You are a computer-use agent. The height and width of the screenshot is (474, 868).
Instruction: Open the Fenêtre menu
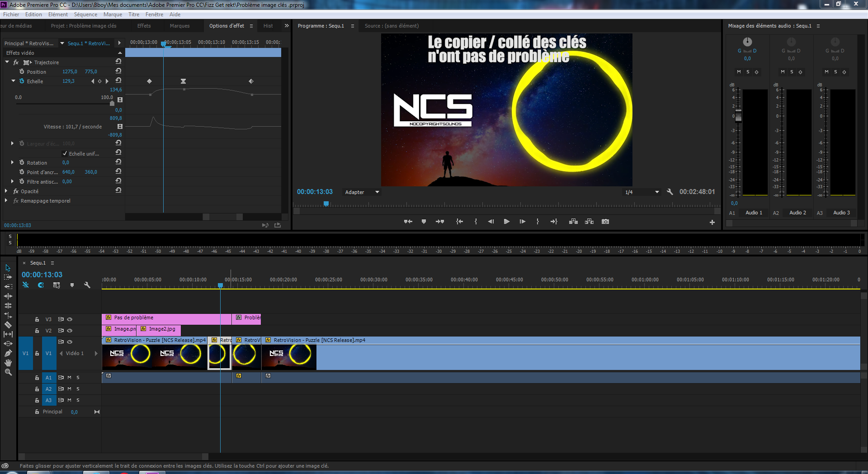coord(154,14)
